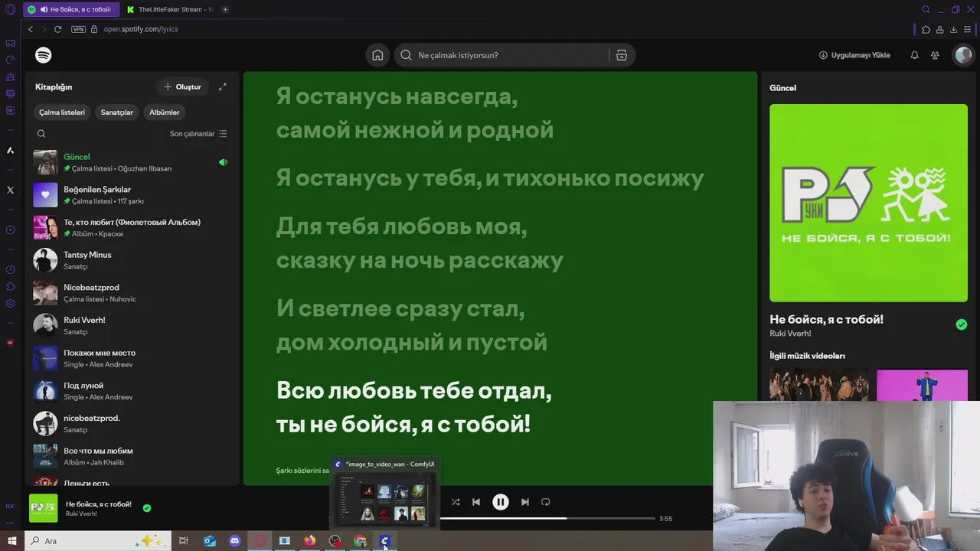Open "Son çalınanlar" sort dropdown

(x=198, y=134)
